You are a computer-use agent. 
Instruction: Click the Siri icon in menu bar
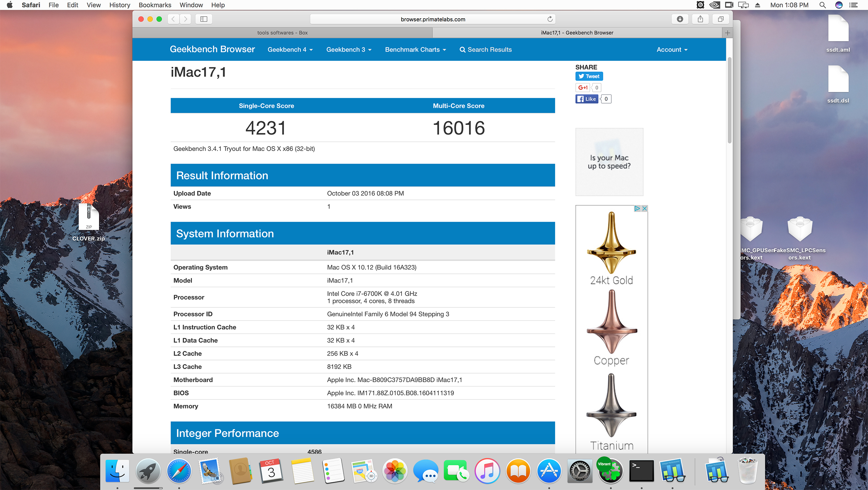tap(839, 5)
